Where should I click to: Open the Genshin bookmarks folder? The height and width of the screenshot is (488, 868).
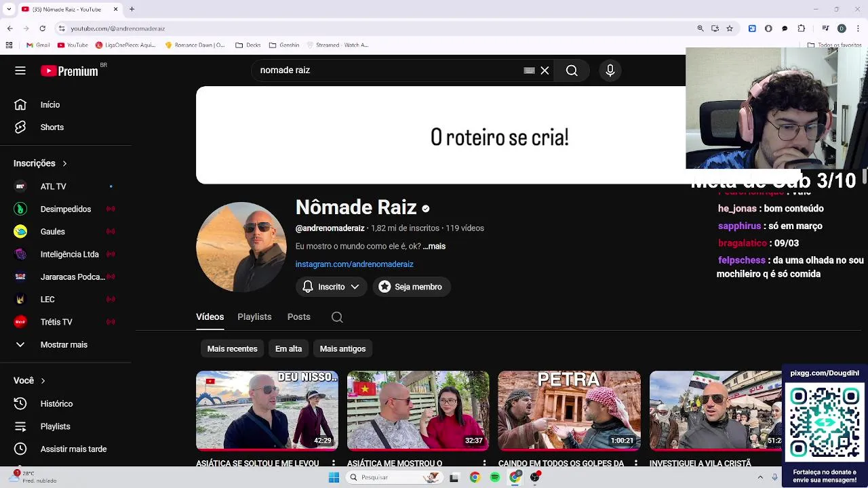point(284,45)
